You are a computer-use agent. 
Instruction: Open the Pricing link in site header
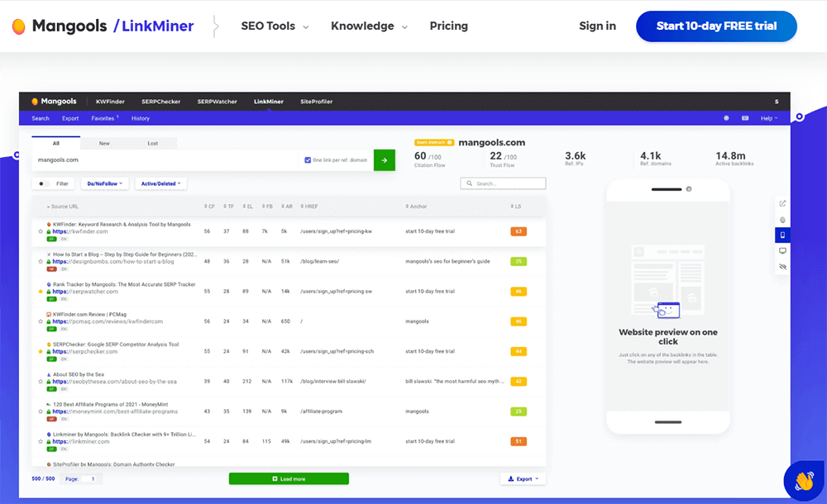pos(449,26)
